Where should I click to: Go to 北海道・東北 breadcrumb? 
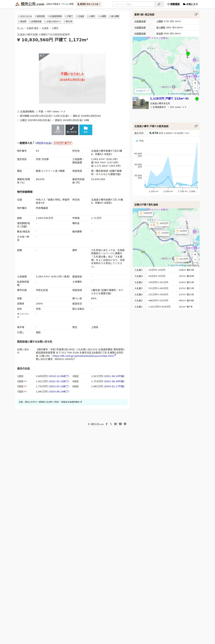[x=32, y=28]
